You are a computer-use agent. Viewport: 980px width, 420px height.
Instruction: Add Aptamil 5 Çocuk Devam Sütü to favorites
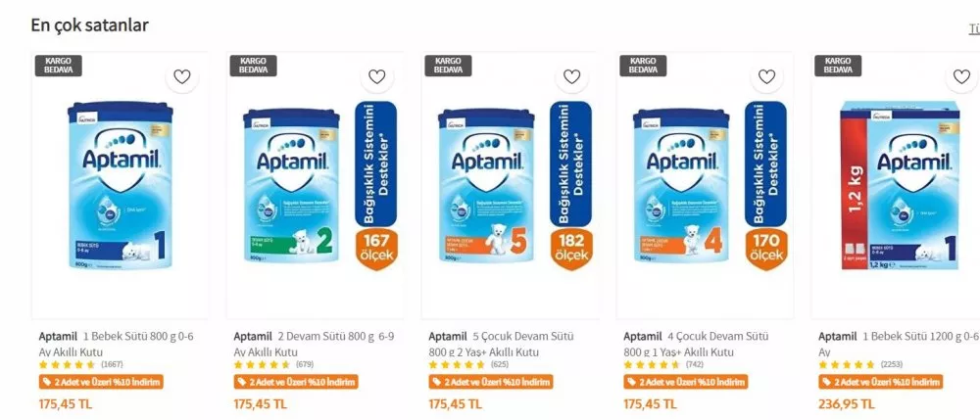pos(572,77)
